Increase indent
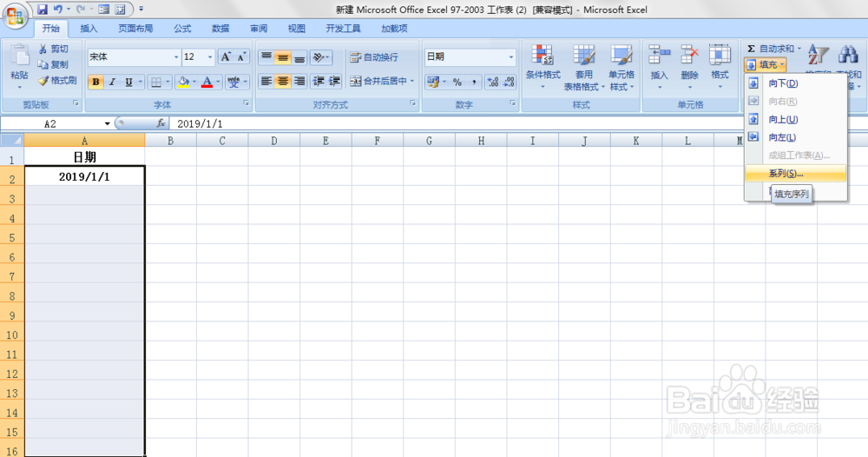The width and height of the screenshot is (868, 457). pos(334,82)
